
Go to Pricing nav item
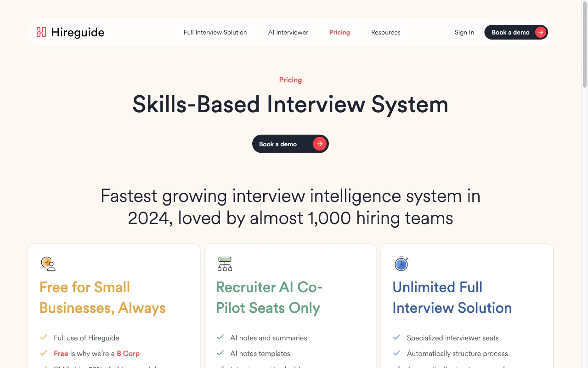point(339,32)
